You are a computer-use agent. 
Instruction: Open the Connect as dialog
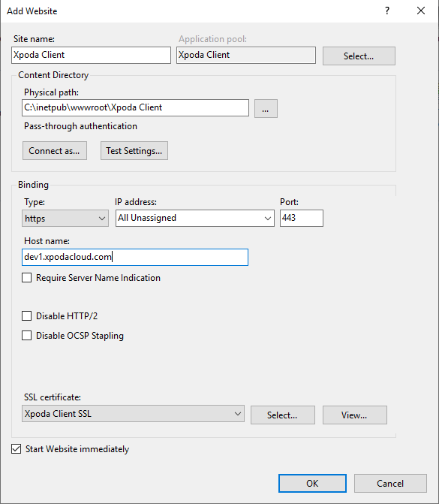55,151
